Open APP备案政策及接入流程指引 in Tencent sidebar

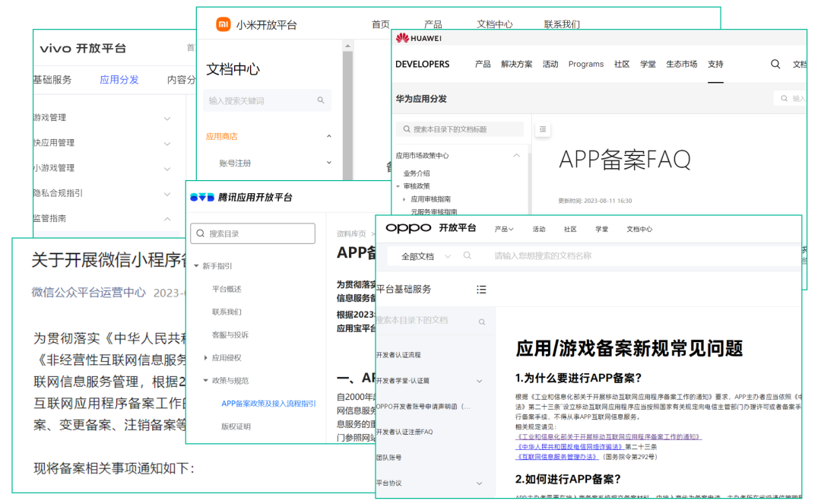tap(268, 404)
